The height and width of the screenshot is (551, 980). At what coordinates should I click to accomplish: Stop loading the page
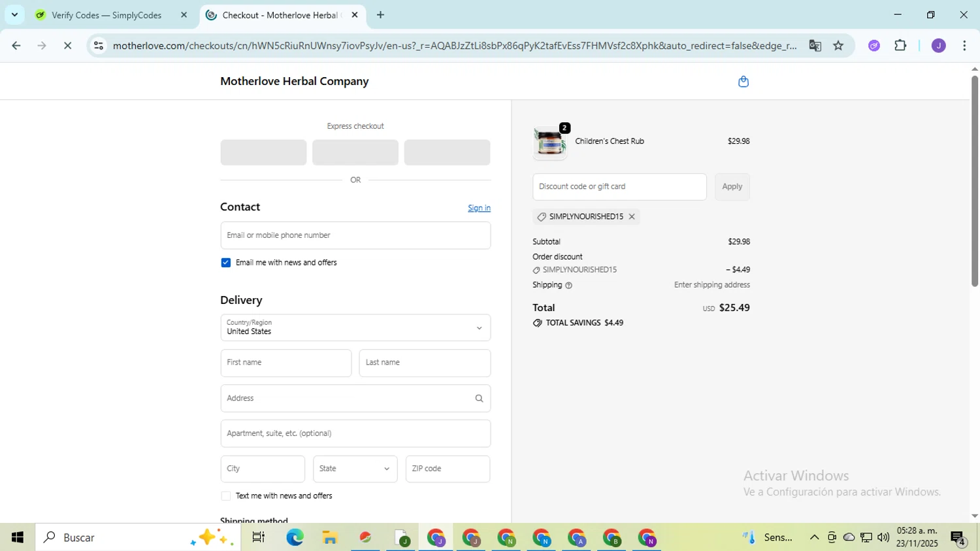click(x=67, y=46)
